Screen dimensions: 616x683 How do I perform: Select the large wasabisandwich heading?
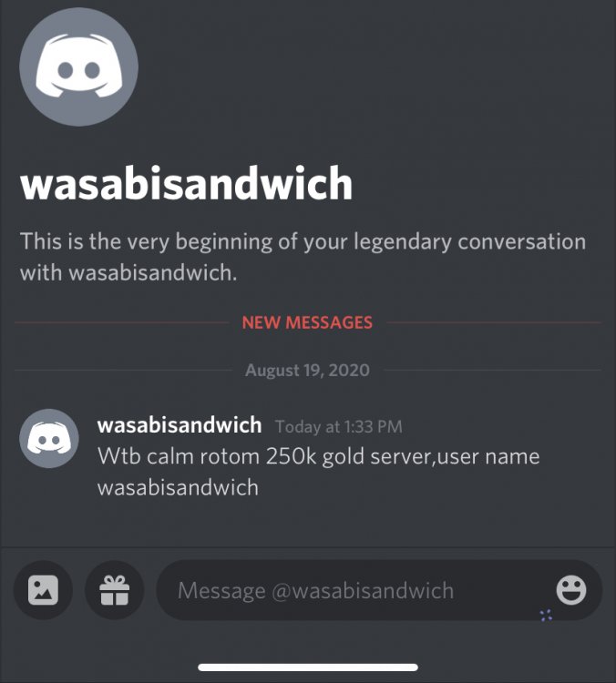pyautogui.click(x=186, y=183)
